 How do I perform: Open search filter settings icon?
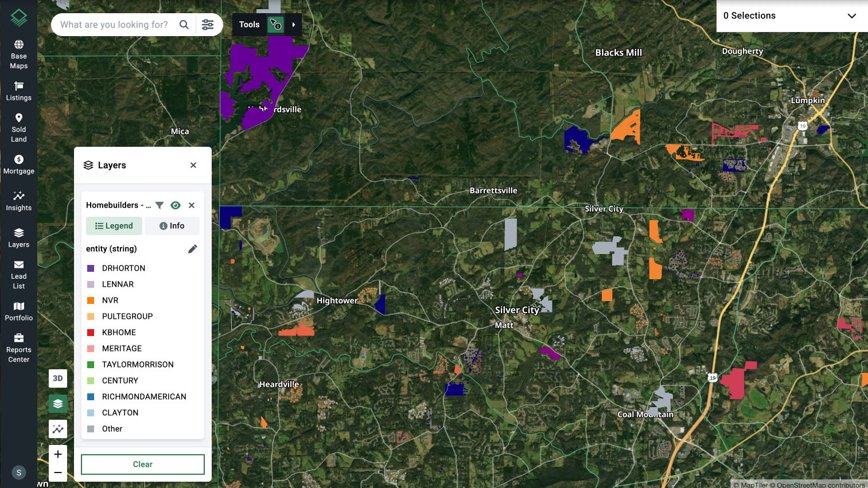208,25
